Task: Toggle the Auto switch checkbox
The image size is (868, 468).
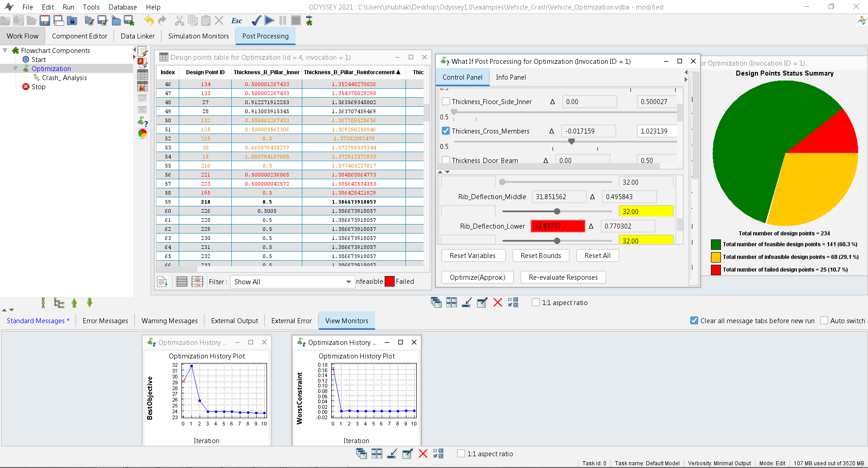Action: coord(824,321)
